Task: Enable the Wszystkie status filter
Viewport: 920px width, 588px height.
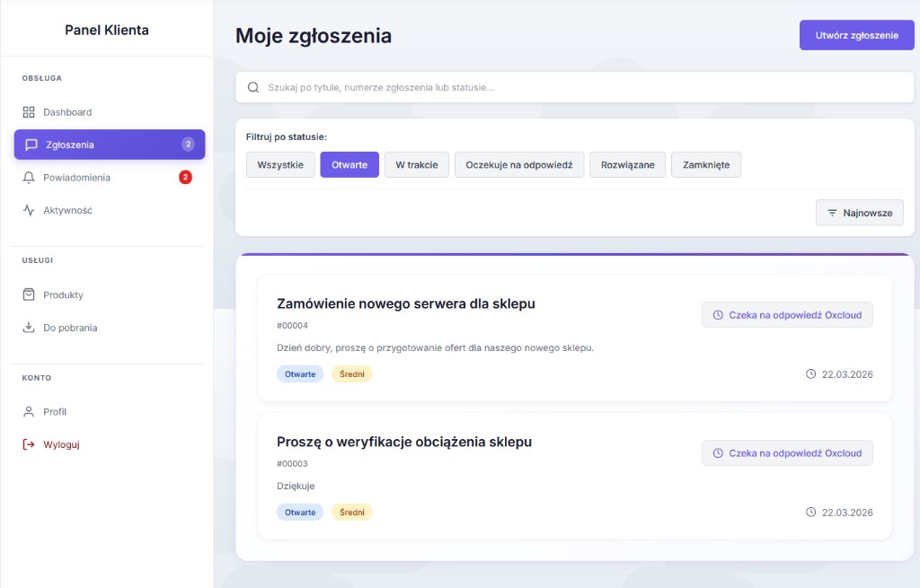Action: [280, 164]
